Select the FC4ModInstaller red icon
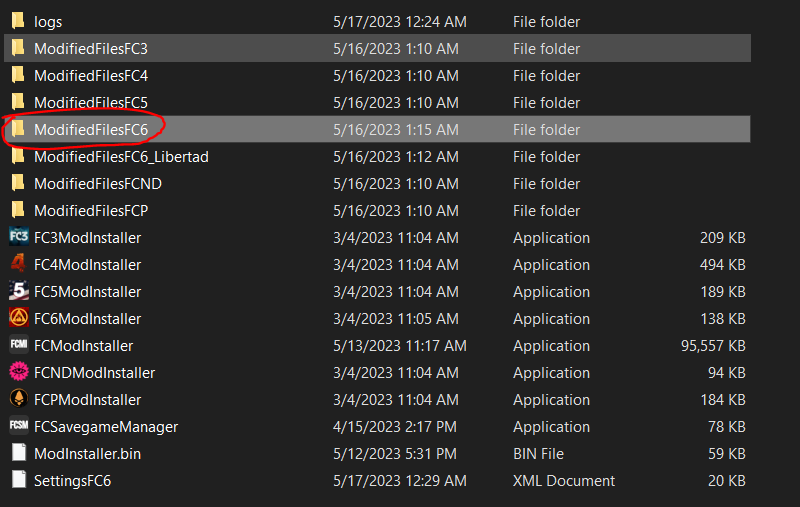The height and width of the screenshot is (507, 800). point(18,264)
